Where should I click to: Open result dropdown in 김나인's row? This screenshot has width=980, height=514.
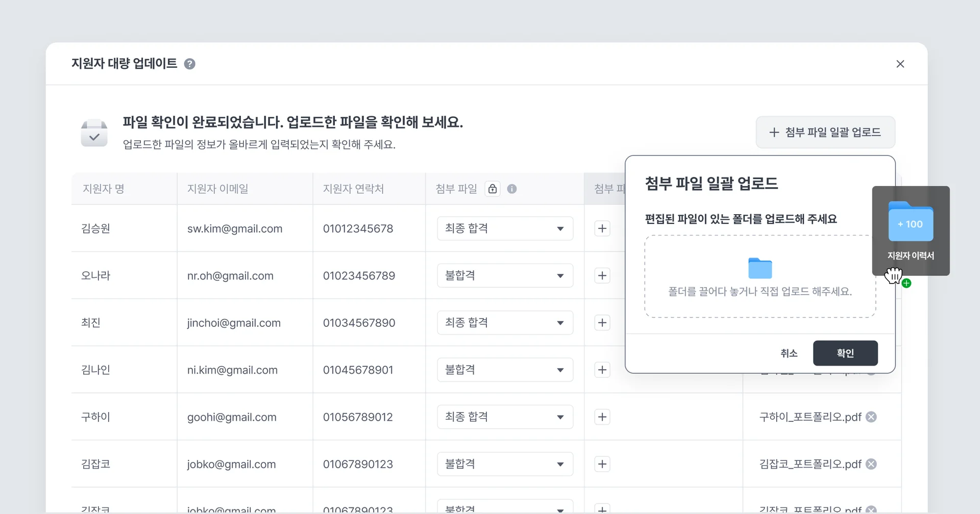click(x=504, y=370)
